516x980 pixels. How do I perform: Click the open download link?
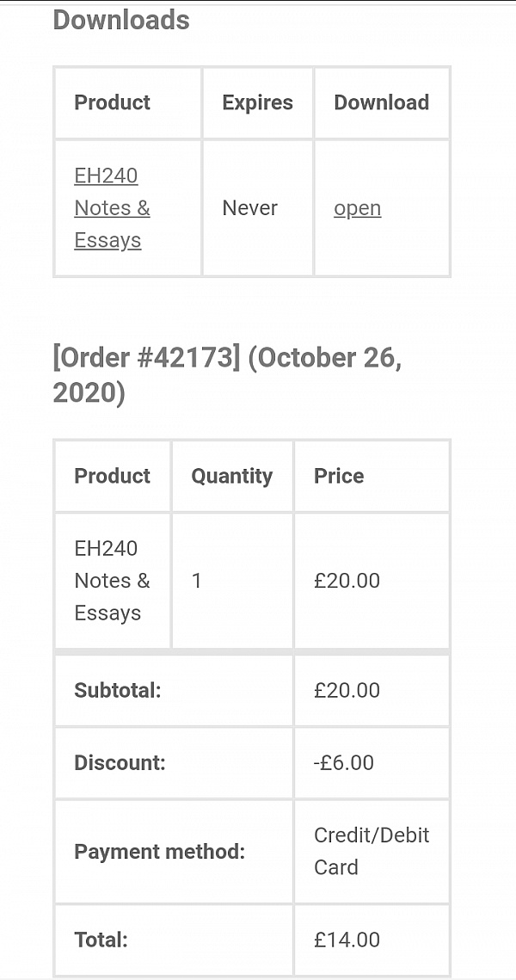[357, 208]
